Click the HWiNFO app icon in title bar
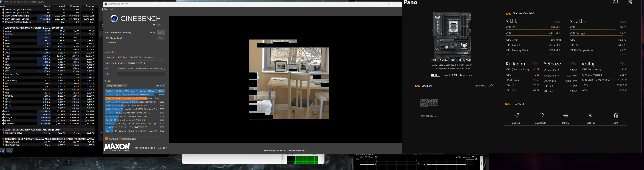The width and height of the screenshot is (644, 170). click(x=1, y=2)
